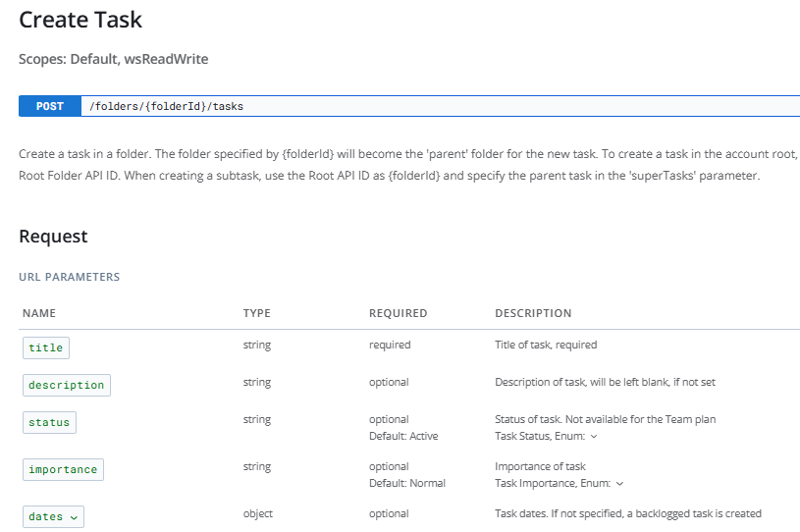Click the Scopes: Default, wsReadWrite line
Image resolution: width=800 pixels, height=532 pixels.
(x=113, y=59)
